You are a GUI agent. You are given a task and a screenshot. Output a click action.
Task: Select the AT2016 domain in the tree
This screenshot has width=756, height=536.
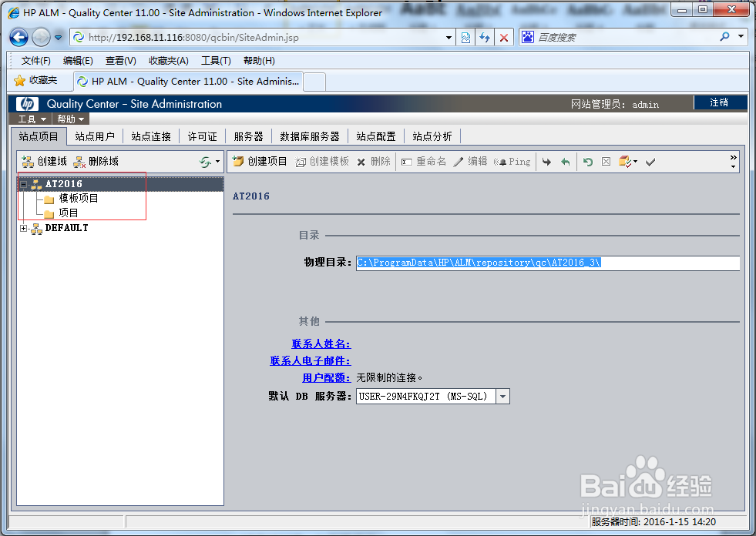[64, 183]
